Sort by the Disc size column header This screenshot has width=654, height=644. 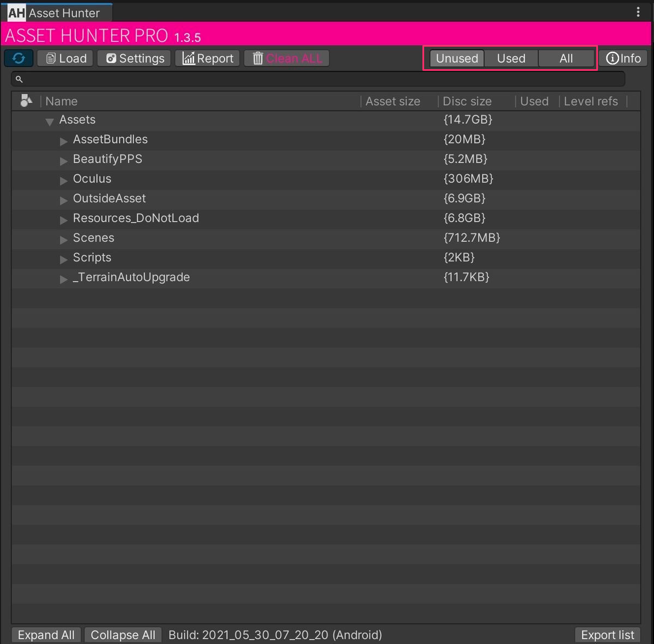point(467,101)
